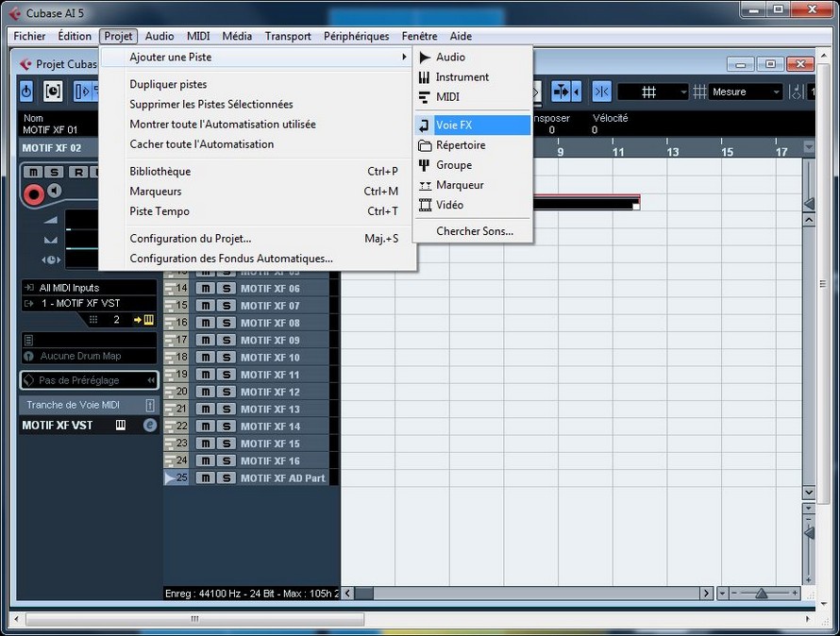Screen dimensions: 840x636
Task: Click the horizontal zoom slider handle
Action: pyautogui.click(x=761, y=594)
